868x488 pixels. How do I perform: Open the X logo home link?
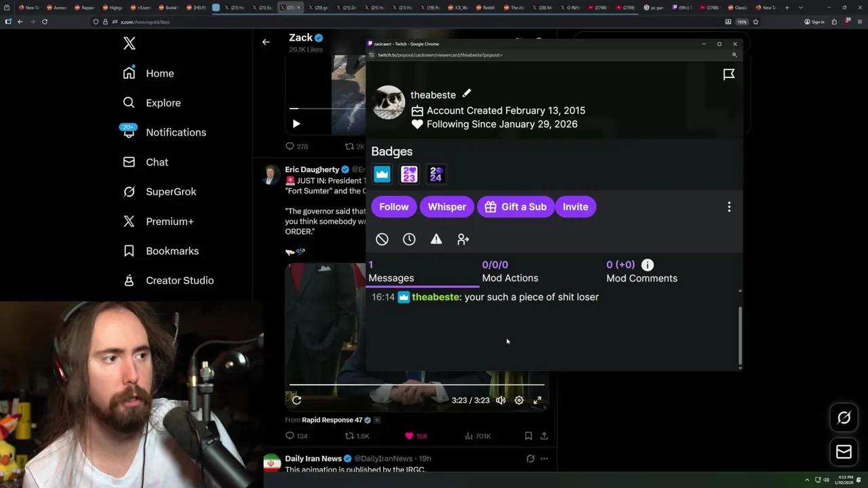[x=130, y=44]
